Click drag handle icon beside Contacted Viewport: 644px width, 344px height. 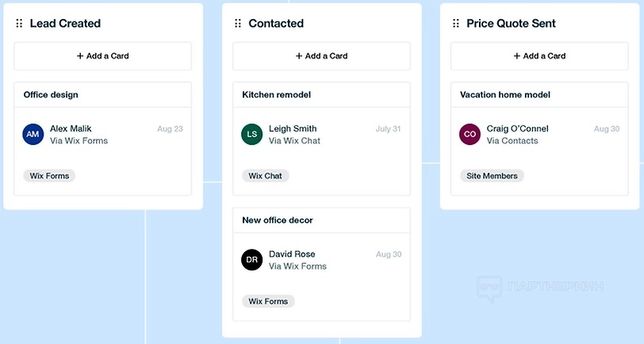pos(238,24)
